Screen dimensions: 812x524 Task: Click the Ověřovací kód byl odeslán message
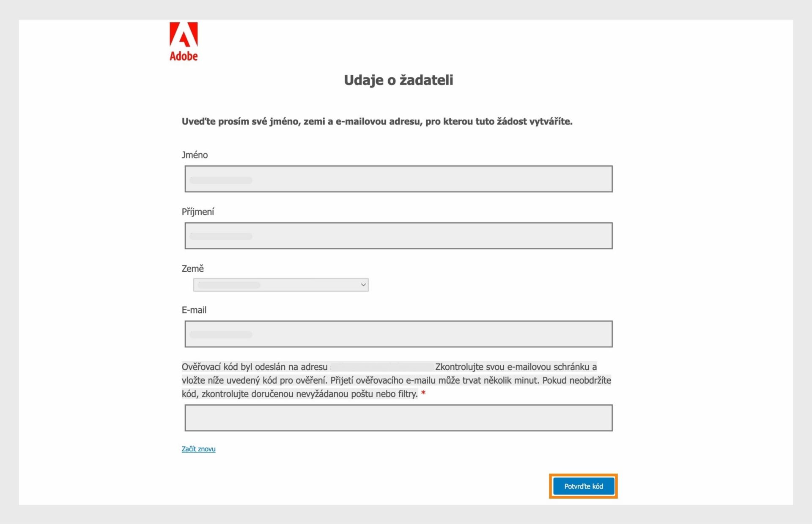tap(397, 380)
